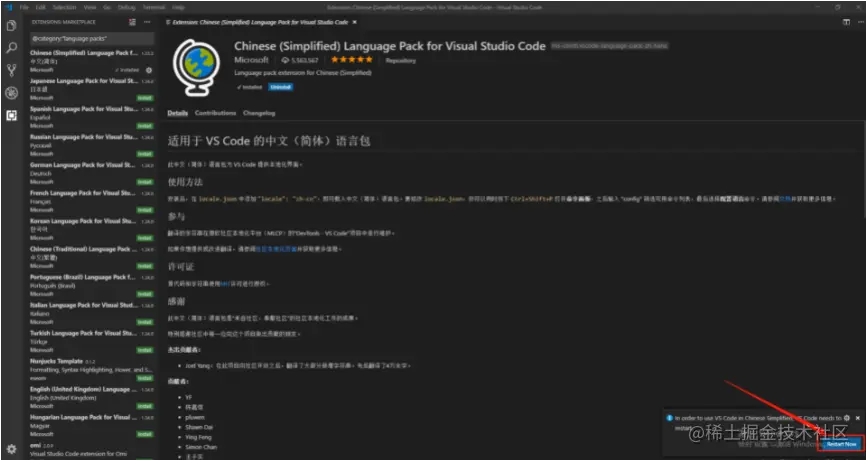Open the Debug menu

126,7
